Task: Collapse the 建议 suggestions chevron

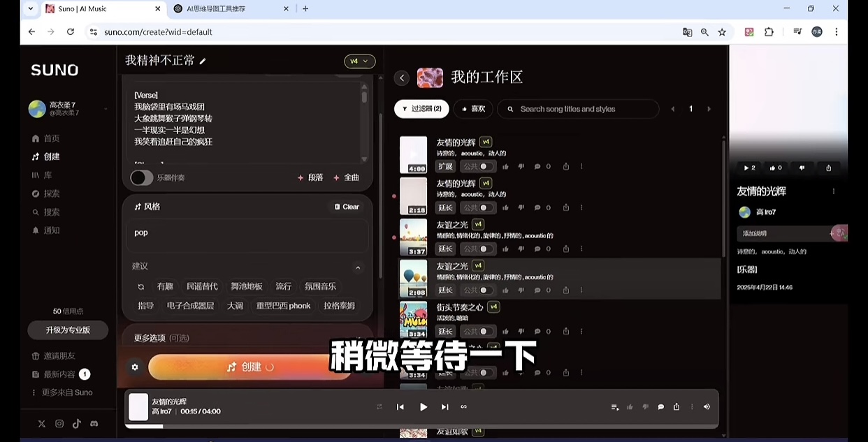Action: (x=358, y=267)
